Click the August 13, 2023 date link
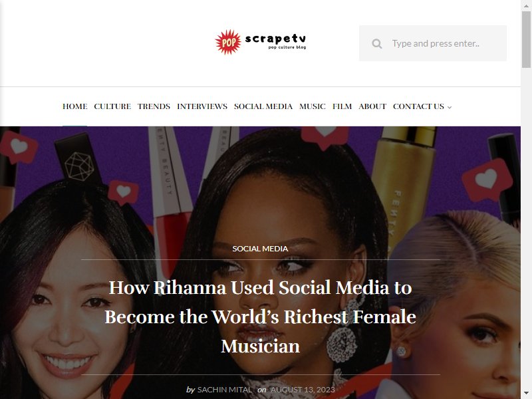The width and height of the screenshot is (532, 399). tap(303, 390)
